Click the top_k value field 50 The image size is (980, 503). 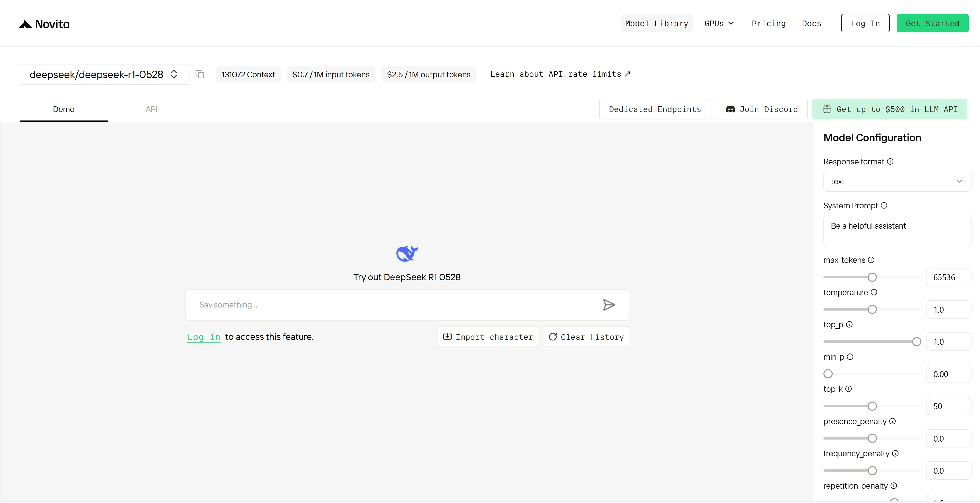(x=948, y=406)
